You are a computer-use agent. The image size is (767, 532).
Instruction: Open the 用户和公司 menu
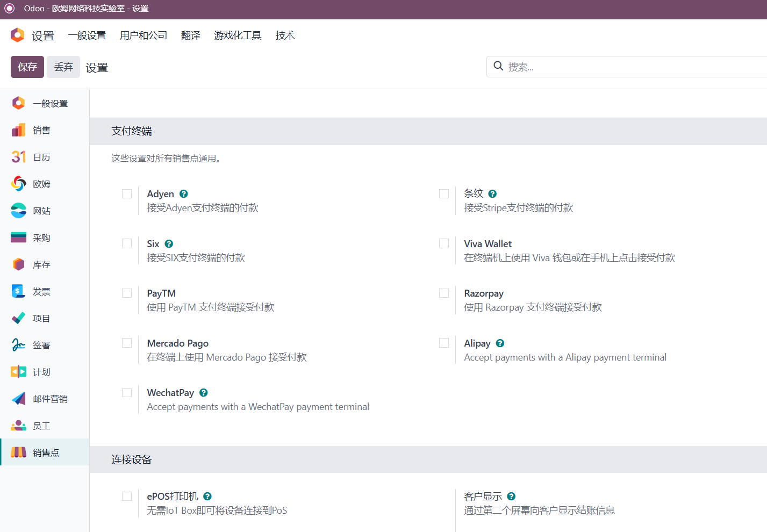tap(144, 35)
